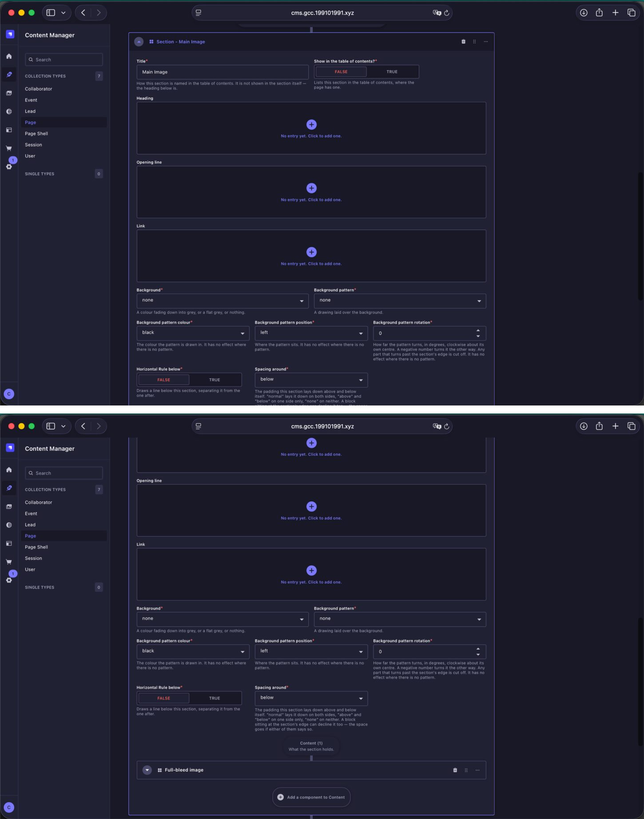
Task: Open the Background dropdown in the bottom window
Action: (223, 619)
